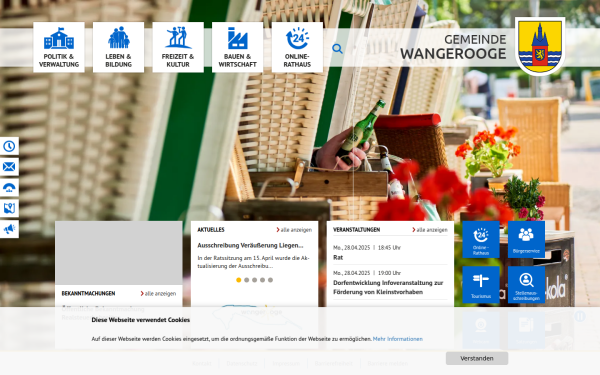
Task: Click the Diese Webseite verwendet Cookies heading
Action: 140,320
